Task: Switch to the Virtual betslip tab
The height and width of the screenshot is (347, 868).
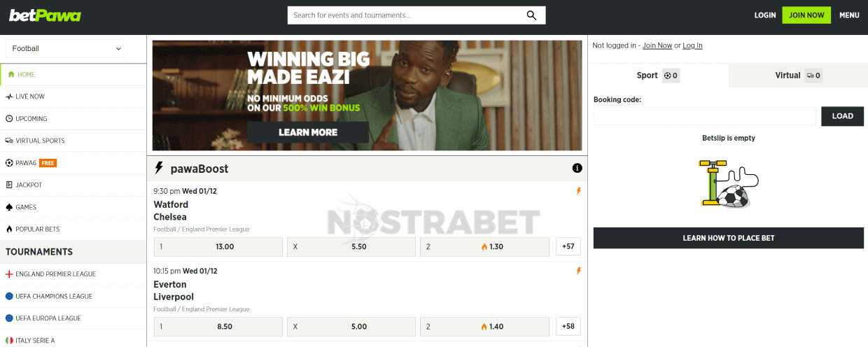Action: tap(798, 76)
